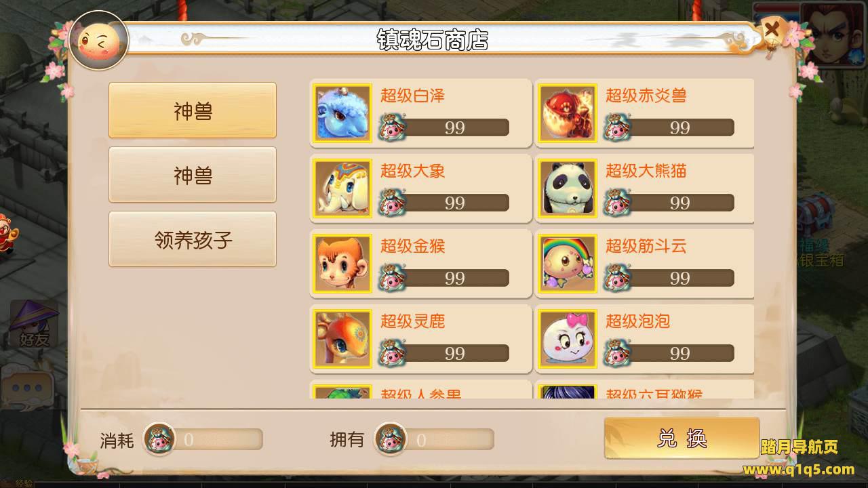Screen dimensions: 868x488
Task: Select the 超级六耳猕猴 list entry
Action: [x=644, y=390]
